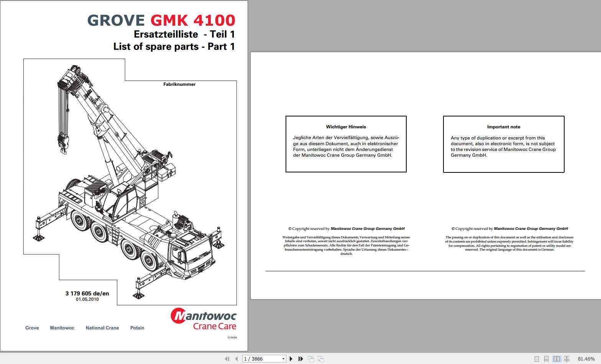Click the previous view icon

(x=311, y=359)
